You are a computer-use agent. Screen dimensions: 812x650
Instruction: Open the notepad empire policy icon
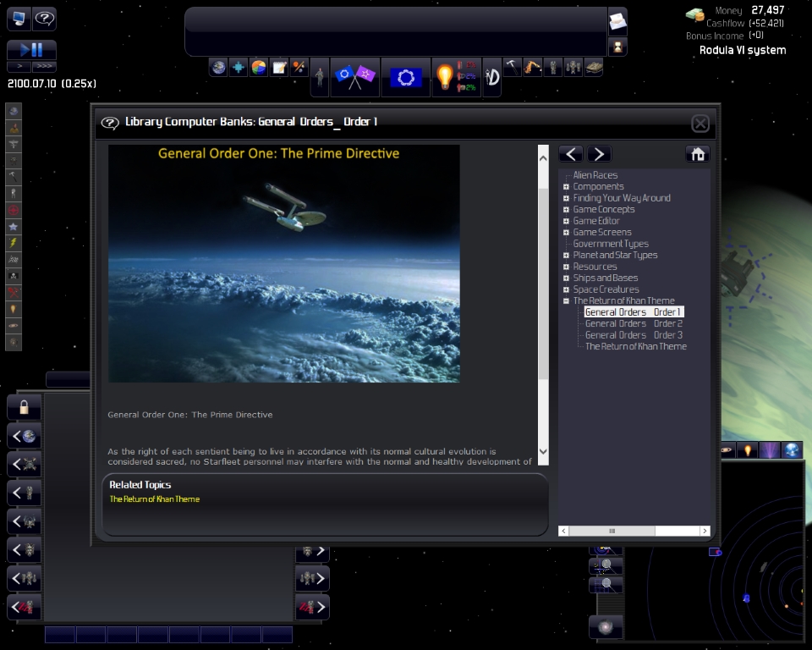(x=279, y=68)
